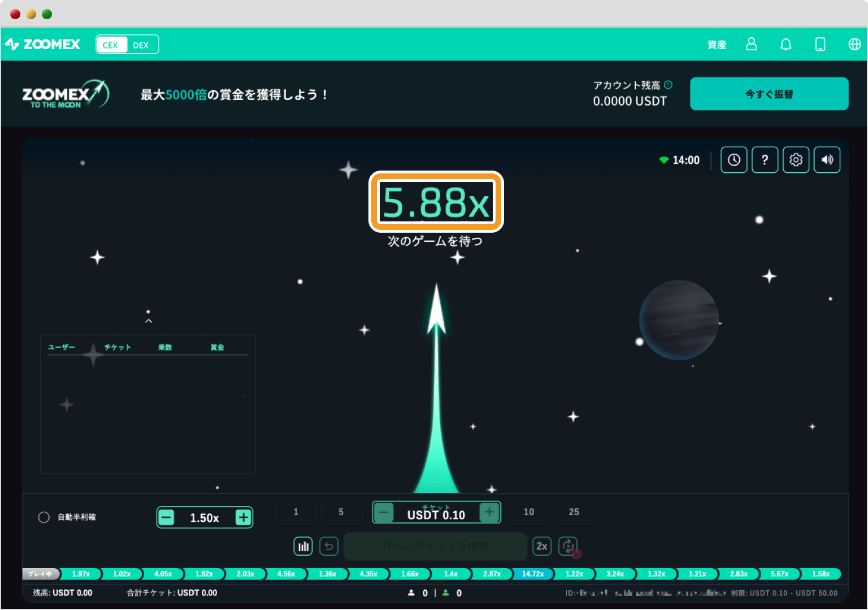The height and width of the screenshot is (610, 868).
Task: Increase ticket amount with plus stepper
Action: pyautogui.click(x=489, y=512)
